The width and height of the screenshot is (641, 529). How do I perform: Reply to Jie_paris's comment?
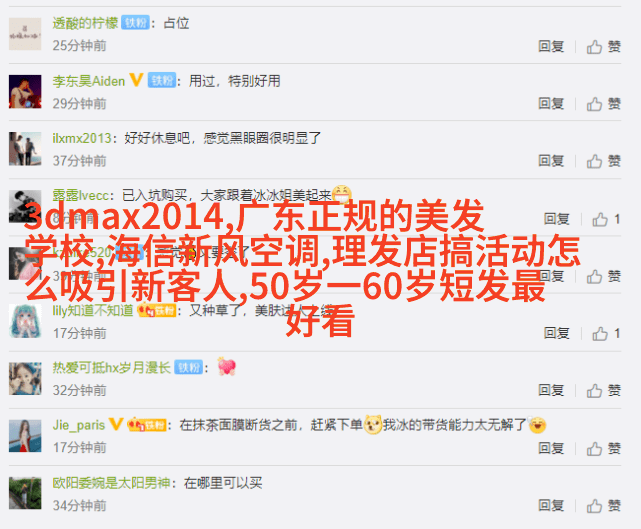[551, 448]
